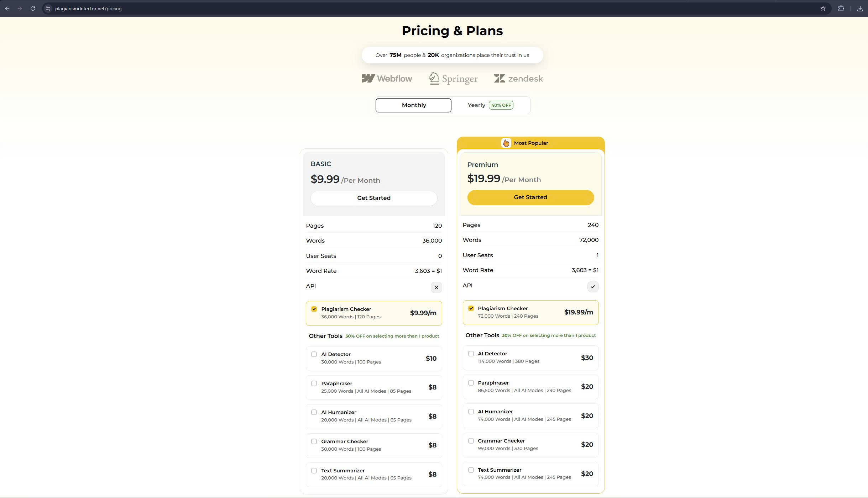
Task: Open the browser downloads icon
Action: tap(860, 9)
